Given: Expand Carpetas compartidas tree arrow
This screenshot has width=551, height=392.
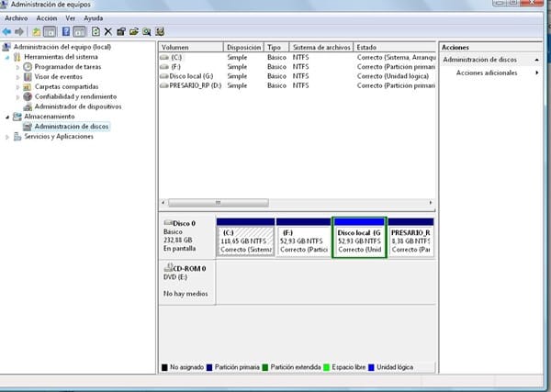Looking at the screenshot, I should tap(17, 87).
